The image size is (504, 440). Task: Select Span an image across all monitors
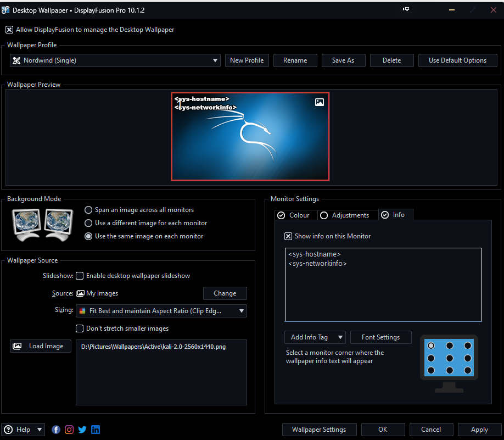click(88, 210)
